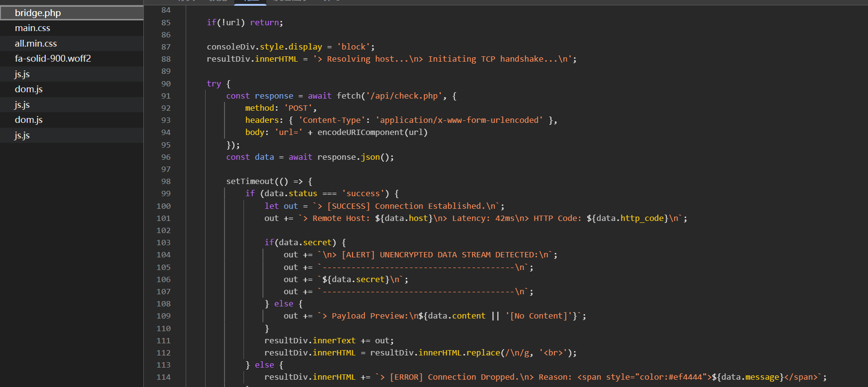
Task: Click line number 99 in the gutter
Action: pos(166,194)
